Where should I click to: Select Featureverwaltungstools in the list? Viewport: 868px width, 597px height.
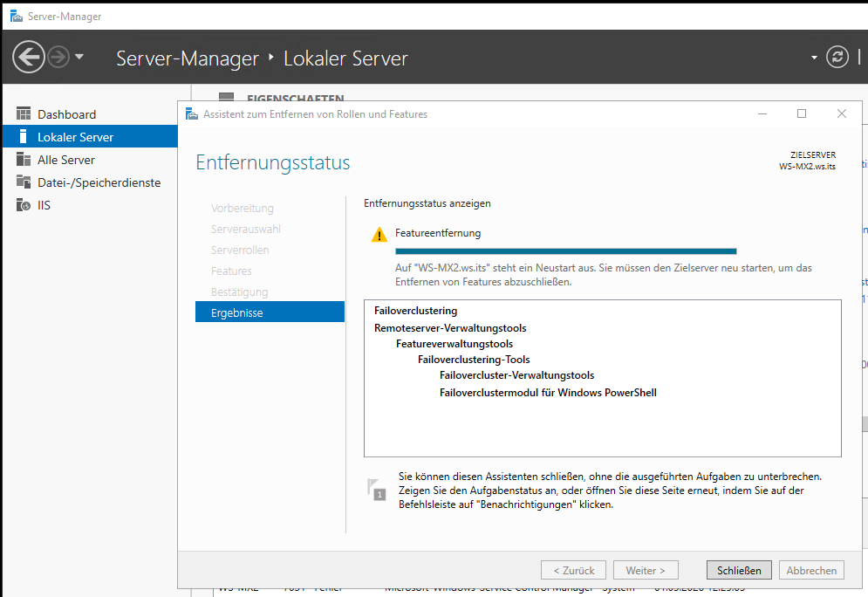455,344
